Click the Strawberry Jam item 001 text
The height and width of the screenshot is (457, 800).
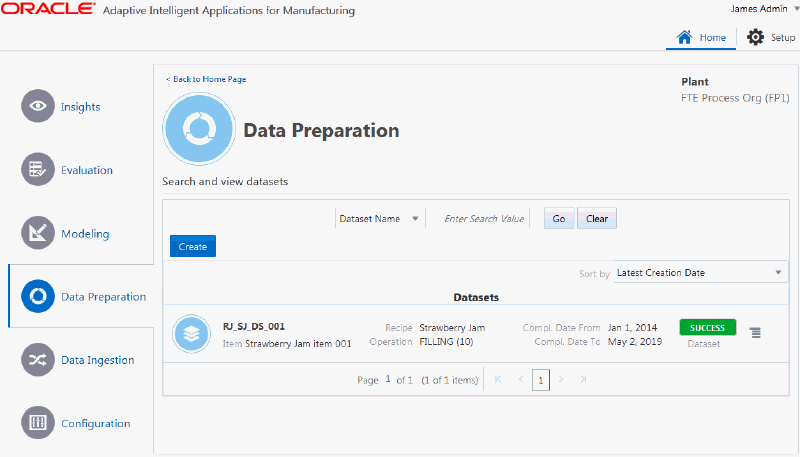click(298, 344)
